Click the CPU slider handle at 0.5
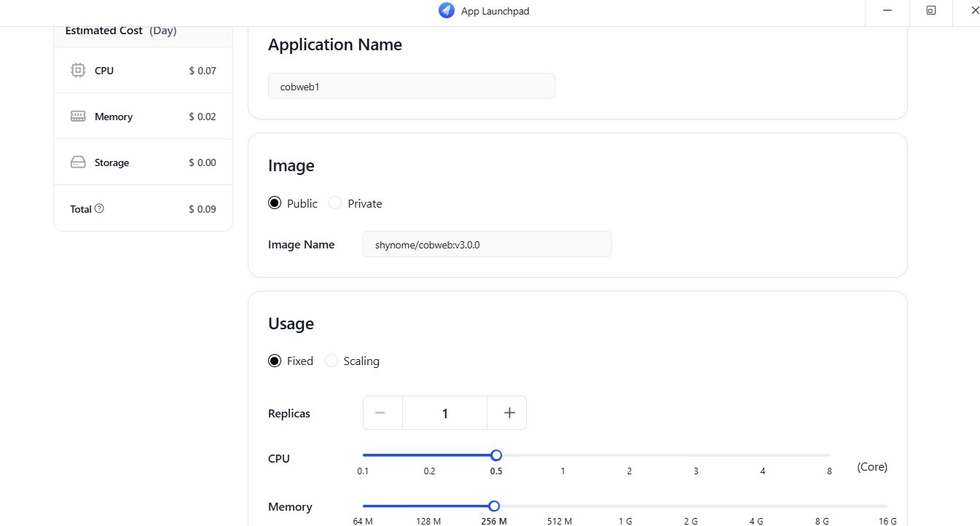Viewport: 980px width, 526px height. pos(496,455)
